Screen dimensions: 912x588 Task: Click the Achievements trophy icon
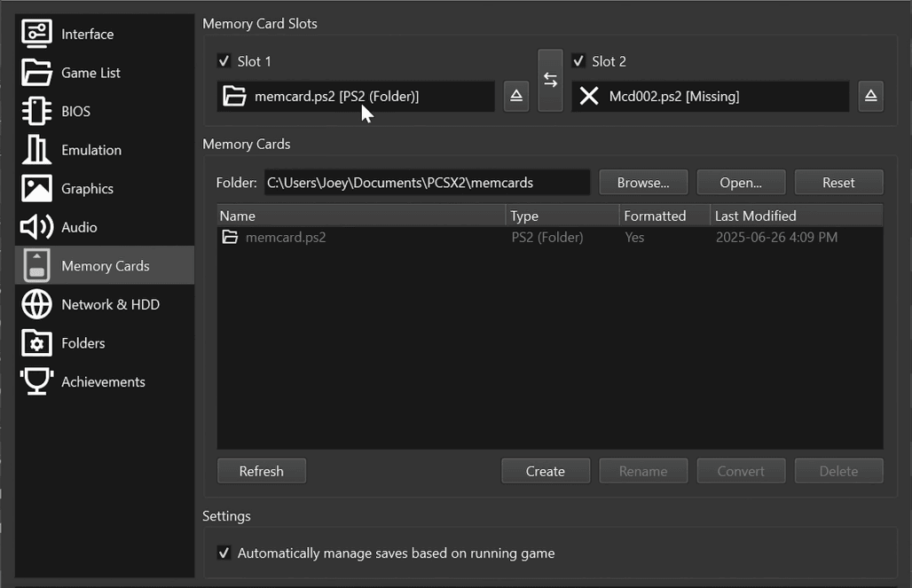(35, 381)
